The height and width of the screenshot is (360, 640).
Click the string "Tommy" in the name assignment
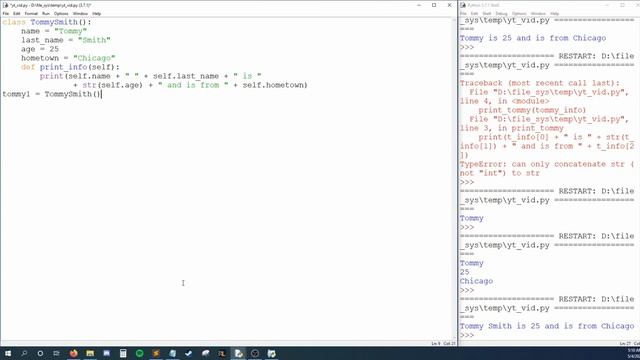tap(70, 31)
